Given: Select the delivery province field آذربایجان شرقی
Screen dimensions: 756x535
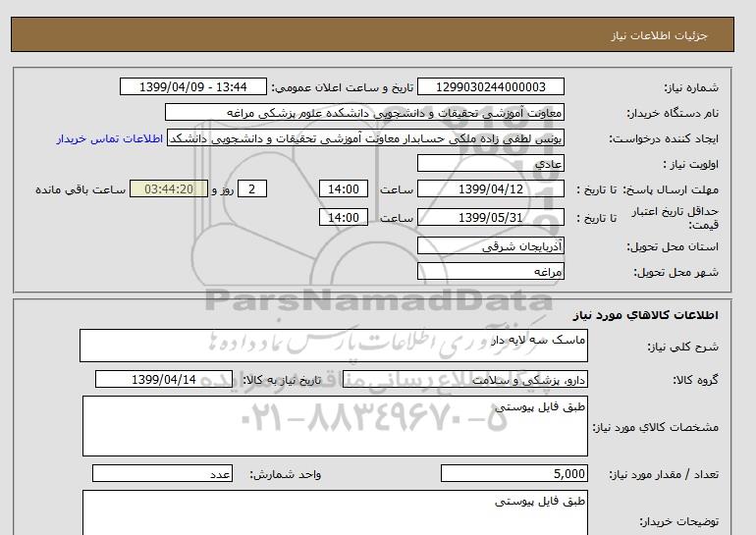Looking at the screenshot, I should (x=491, y=246).
